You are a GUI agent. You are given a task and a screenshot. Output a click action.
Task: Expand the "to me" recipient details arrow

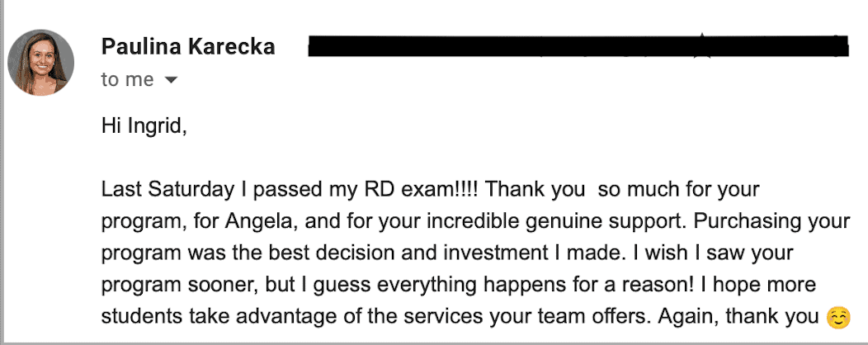tap(172, 80)
